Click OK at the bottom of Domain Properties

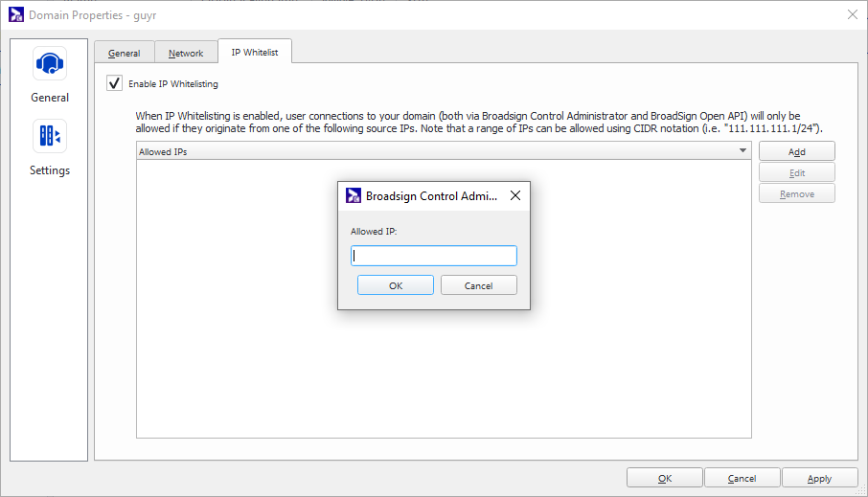click(x=665, y=478)
